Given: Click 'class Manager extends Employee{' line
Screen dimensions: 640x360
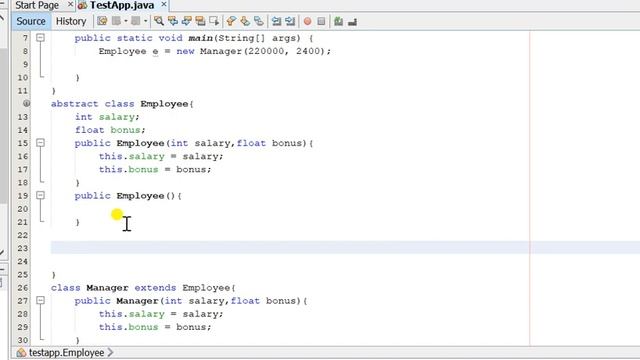Looking at the screenshot, I should pyautogui.click(x=143, y=288).
